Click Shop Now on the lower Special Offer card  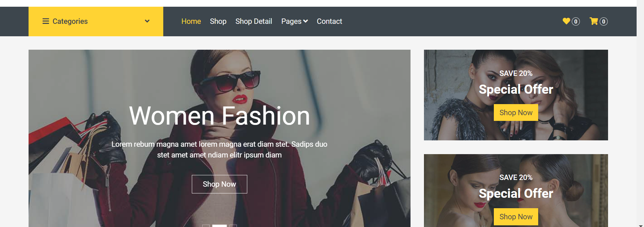(x=516, y=217)
